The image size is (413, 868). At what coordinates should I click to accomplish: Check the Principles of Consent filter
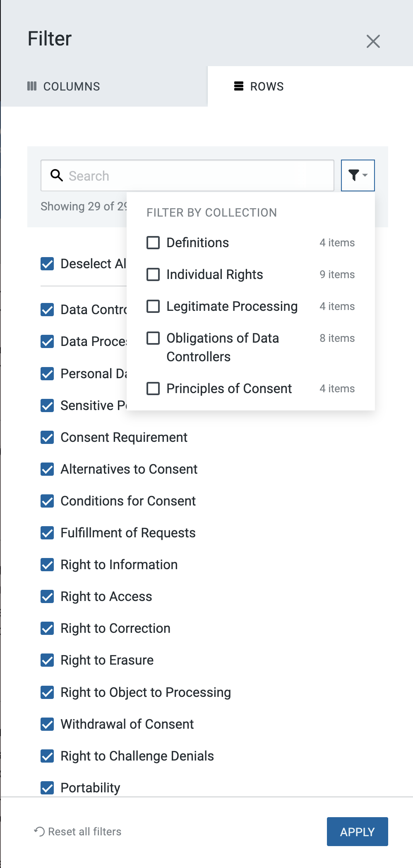(153, 389)
